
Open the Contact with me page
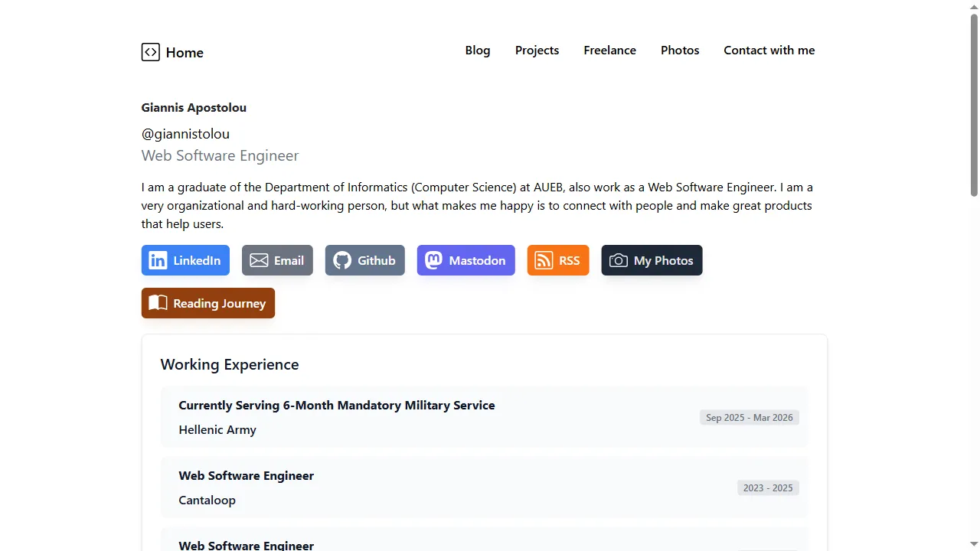pyautogui.click(x=769, y=51)
